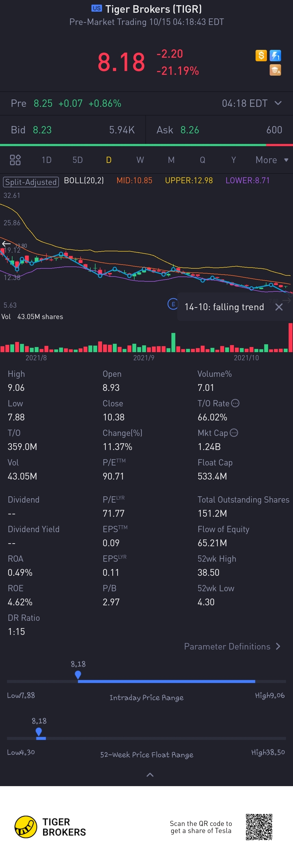Tap the DR Ratio 1:15 value
The image size is (293, 868).
click(16, 631)
